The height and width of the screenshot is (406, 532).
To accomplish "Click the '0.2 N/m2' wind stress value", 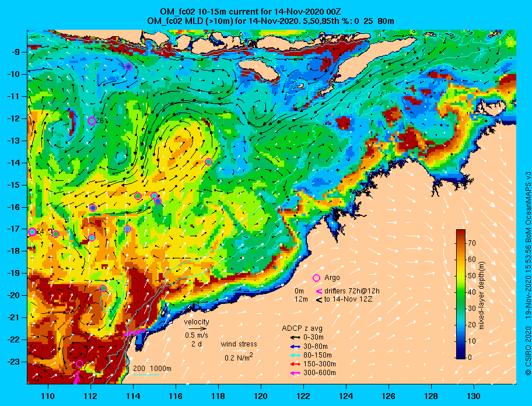I will pos(239,358).
